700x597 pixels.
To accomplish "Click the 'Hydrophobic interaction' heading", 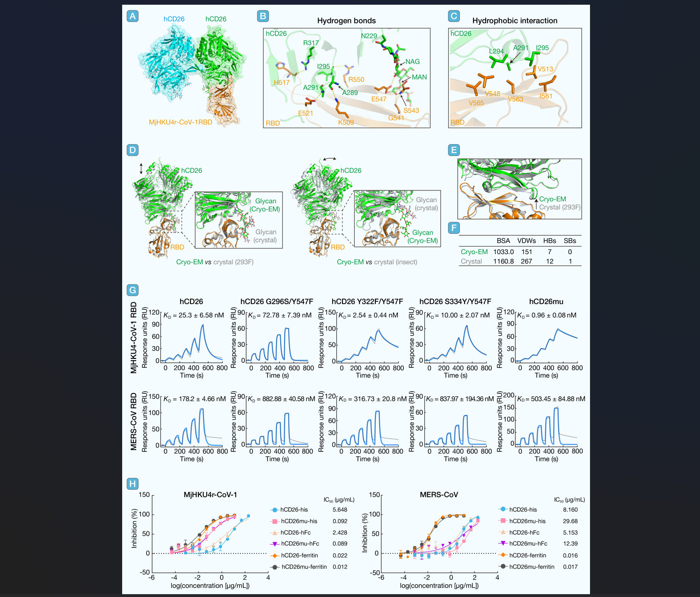I will pyautogui.click(x=515, y=21).
